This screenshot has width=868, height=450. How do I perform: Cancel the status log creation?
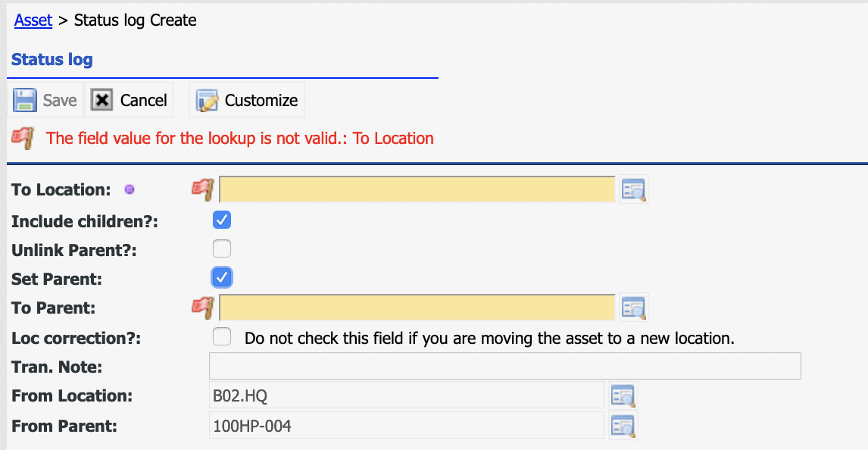(x=129, y=100)
